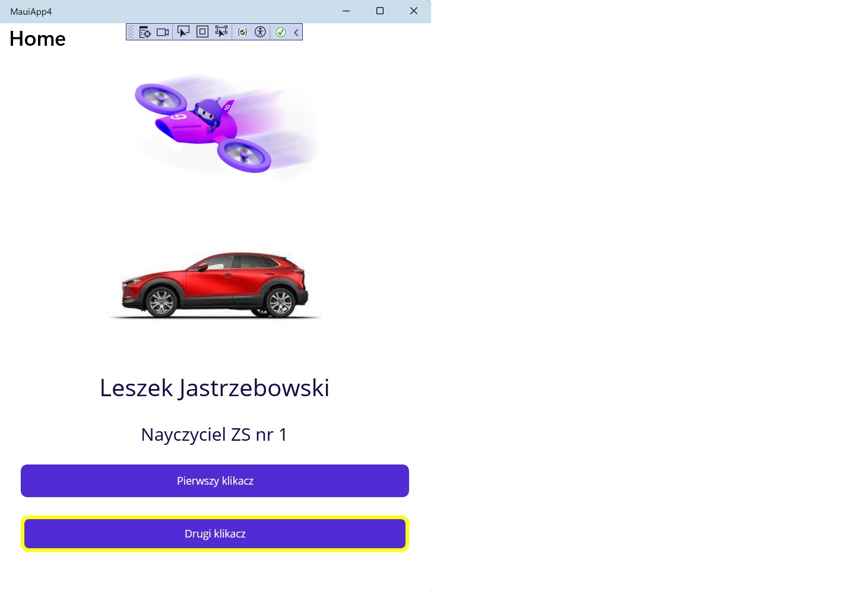Close the MauiApp4 window
Screen dimensions: 868x591
(414, 11)
